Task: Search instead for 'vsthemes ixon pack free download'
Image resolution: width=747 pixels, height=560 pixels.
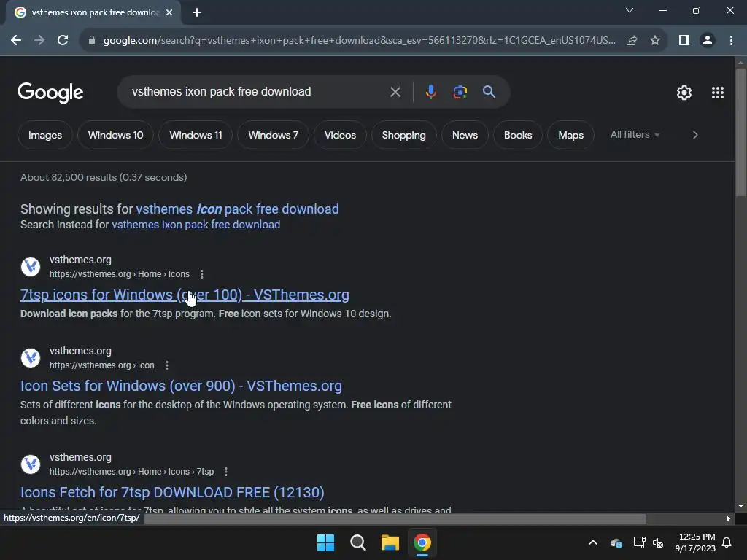Action: [196, 225]
